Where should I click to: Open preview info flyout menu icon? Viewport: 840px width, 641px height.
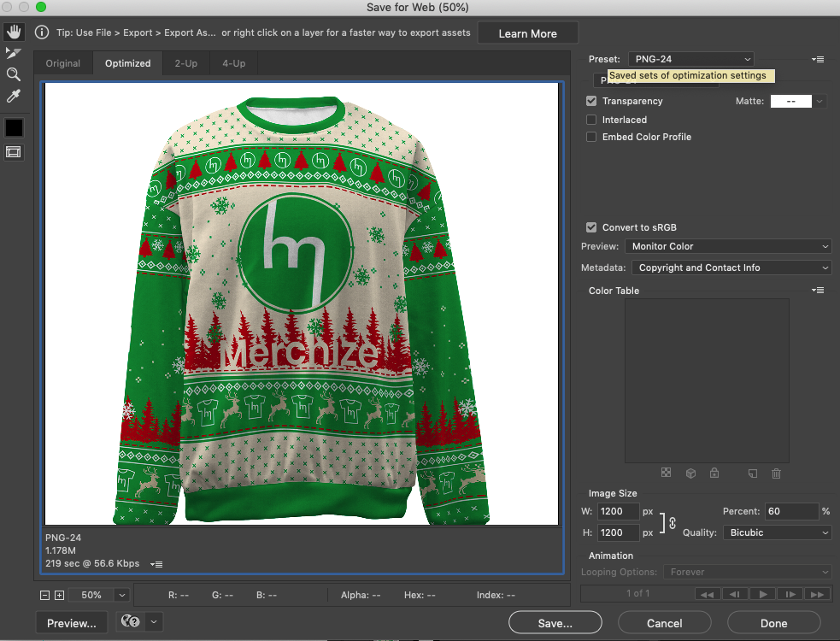pyautogui.click(x=156, y=564)
